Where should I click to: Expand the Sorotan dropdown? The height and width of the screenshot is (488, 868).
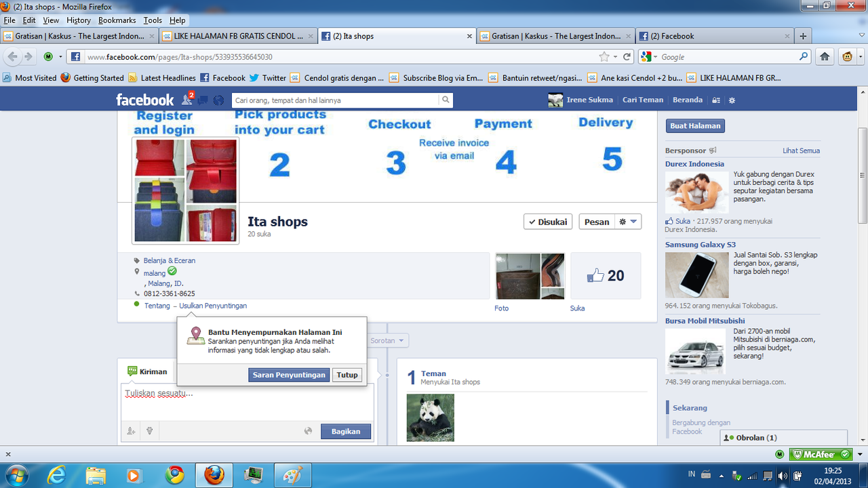click(x=389, y=340)
